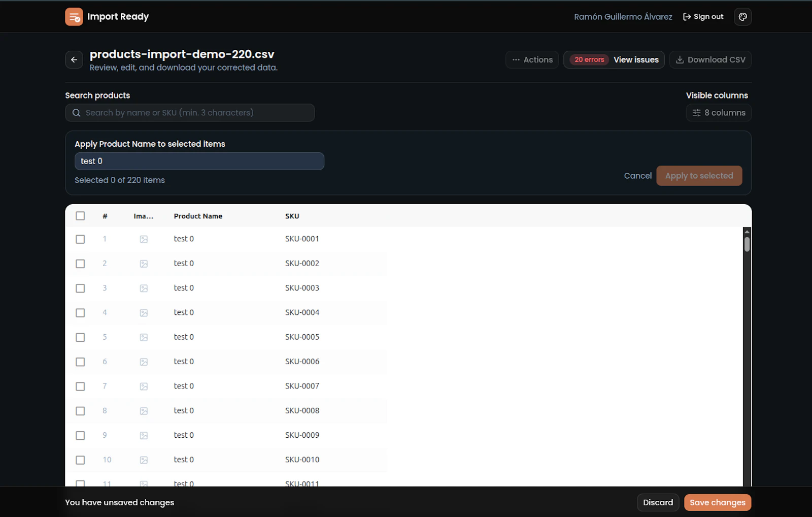Click the test 0 name in row 6
Image resolution: width=812 pixels, height=517 pixels.
pyautogui.click(x=184, y=362)
